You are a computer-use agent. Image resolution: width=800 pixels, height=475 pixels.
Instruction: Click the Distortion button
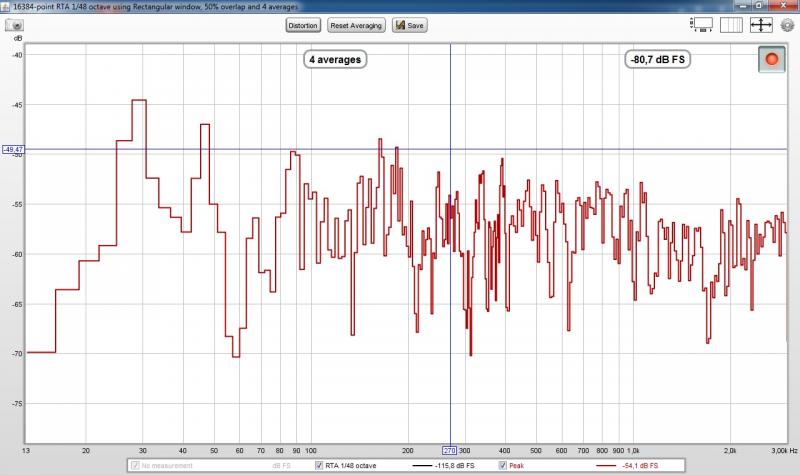pyautogui.click(x=303, y=26)
